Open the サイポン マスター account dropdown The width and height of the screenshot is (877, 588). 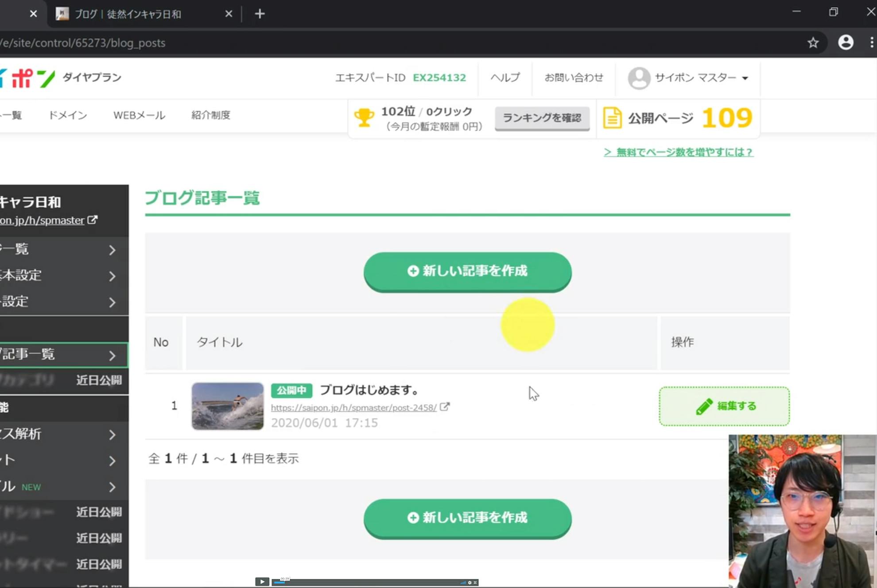pyautogui.click(x=701, y=78)
